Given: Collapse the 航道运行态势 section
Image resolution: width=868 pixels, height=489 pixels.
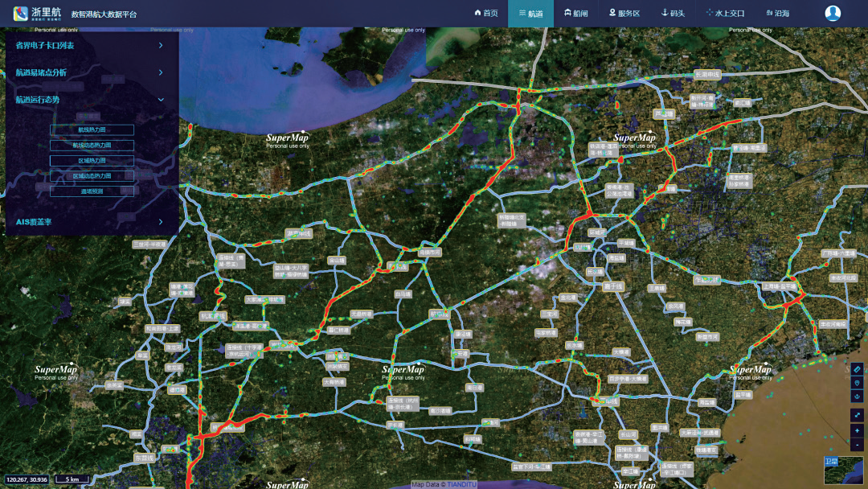Looking at the screenshot, I should (x=90, y=100).
